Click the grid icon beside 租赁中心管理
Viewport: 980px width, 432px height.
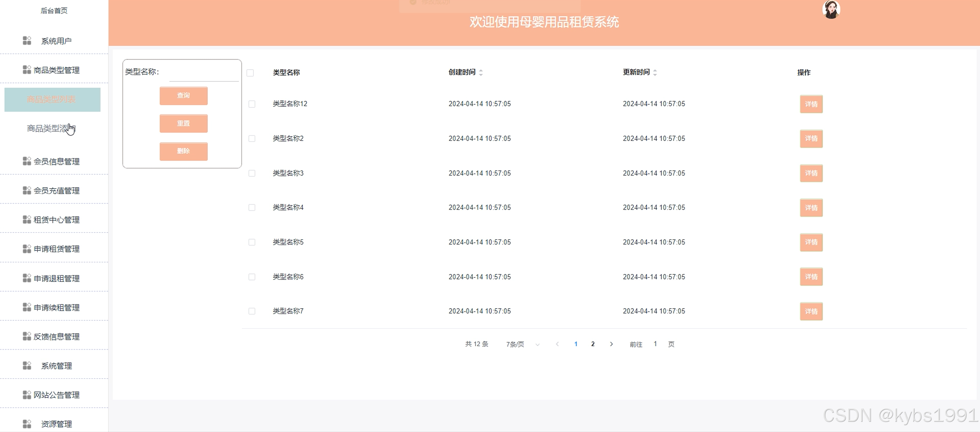(27, 220)
